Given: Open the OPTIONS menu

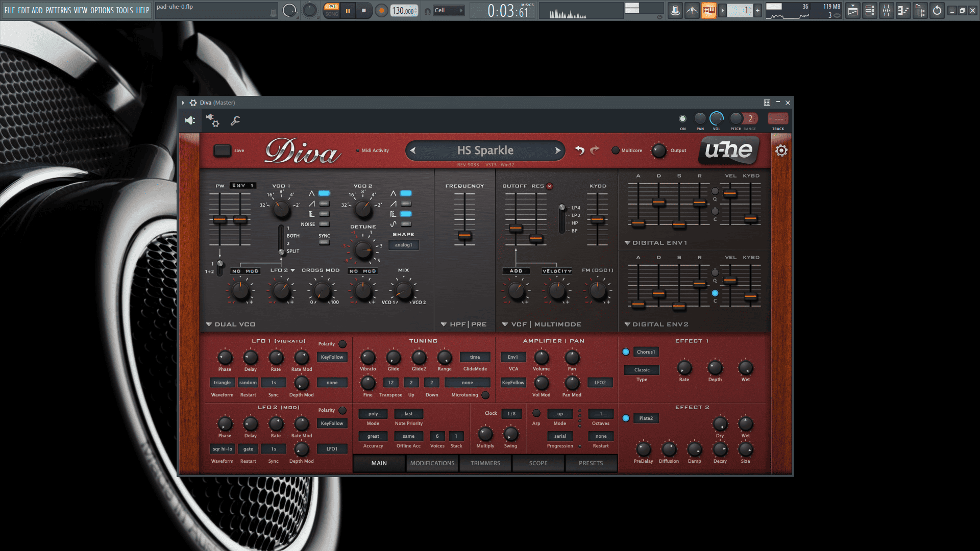Looking at the screenshot, I should (102, 10).
